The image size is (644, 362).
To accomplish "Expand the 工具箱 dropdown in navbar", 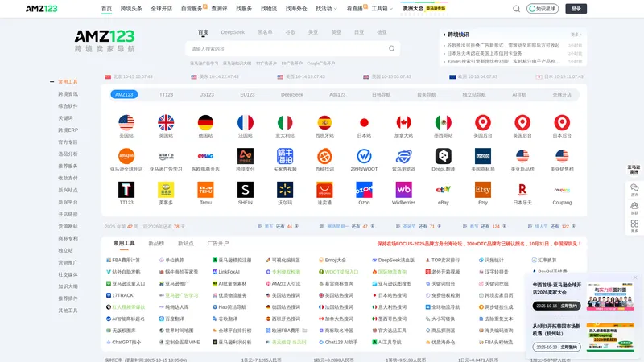I will (382, 9).
